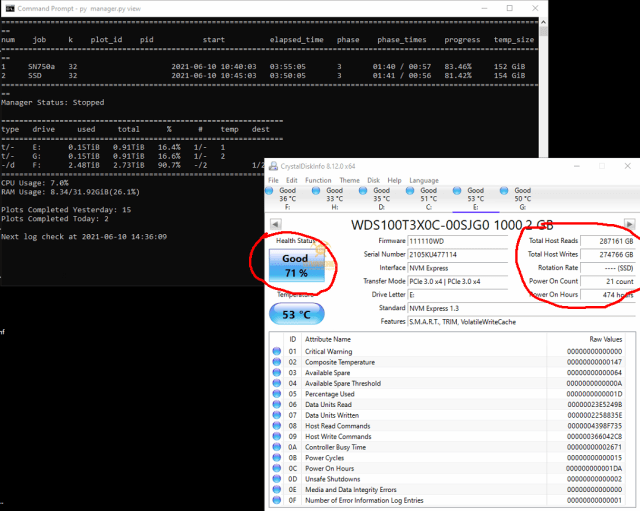This screenshot has height=511, width=640.
Task: Click the status dot for Available Spare Threshold
Action: point(277,383)
